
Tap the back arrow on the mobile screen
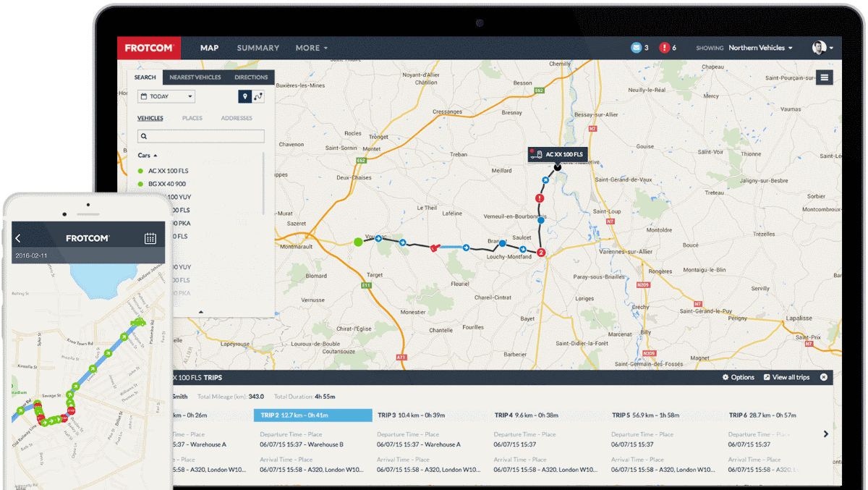point(17,237)
